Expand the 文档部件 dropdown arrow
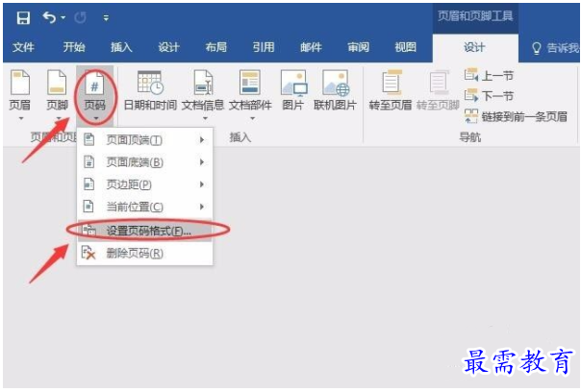 [x=252, y=118]
